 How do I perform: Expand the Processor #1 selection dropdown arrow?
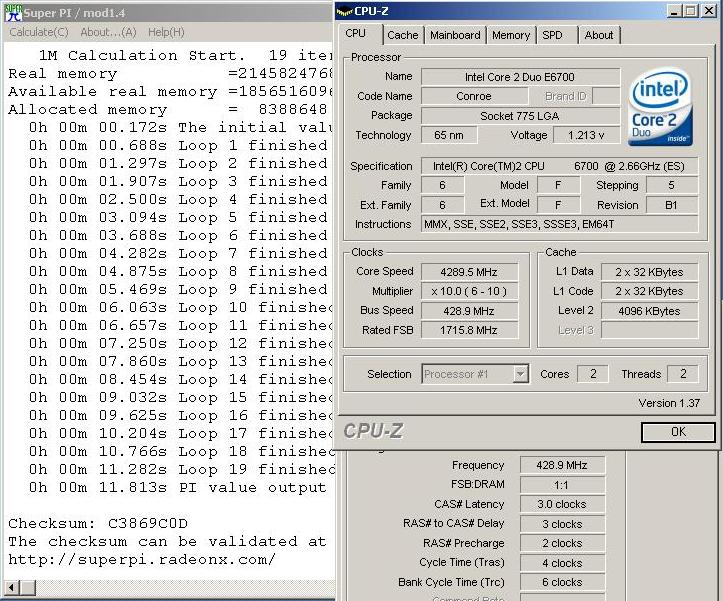click(520, 374)
